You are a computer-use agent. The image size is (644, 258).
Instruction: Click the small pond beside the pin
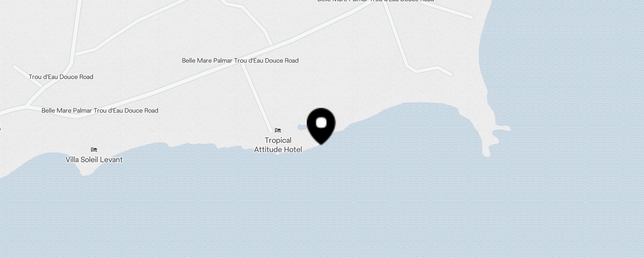(303, 127)
